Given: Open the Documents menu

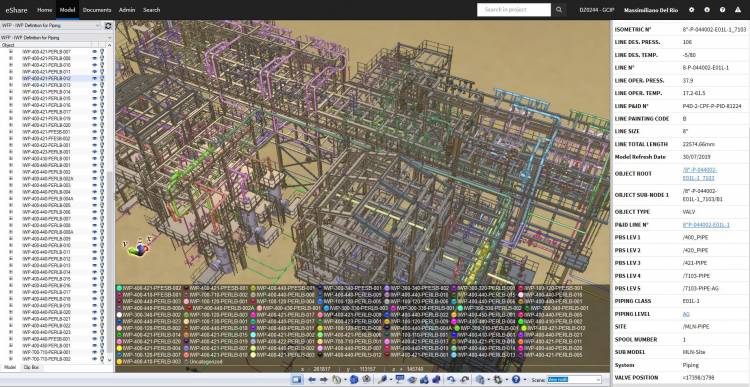Looking at the screenshot, I should coord(97,10).
